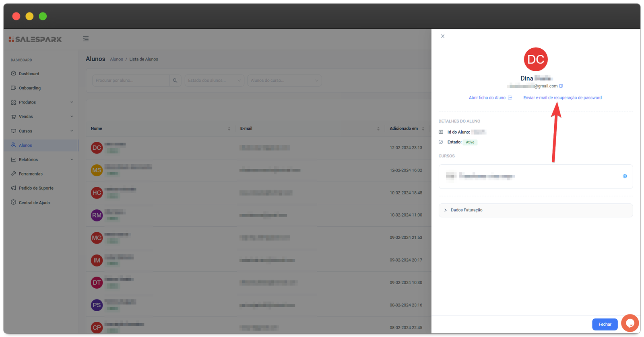The height and width of the screenshot is (337, 644).
Task: Sort the table by Adicionado em column
Action: click(423, 129)
